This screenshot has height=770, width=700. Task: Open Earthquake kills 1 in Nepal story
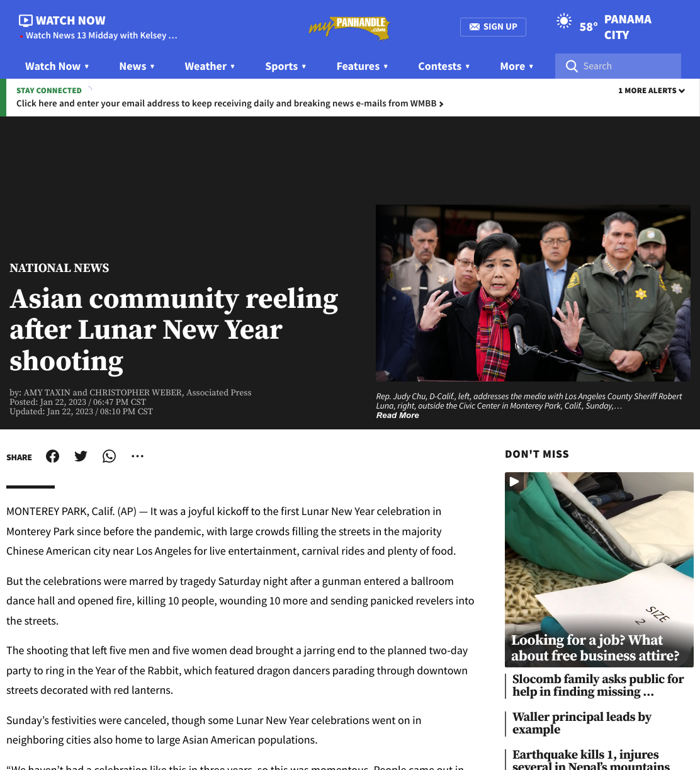click(x=591, y=760)
